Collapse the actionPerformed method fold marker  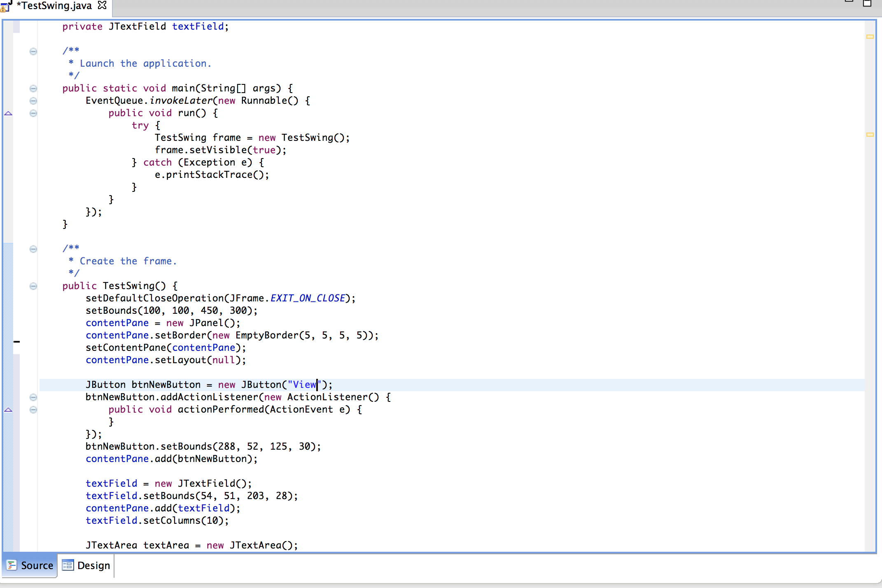[x=33, y=410]
